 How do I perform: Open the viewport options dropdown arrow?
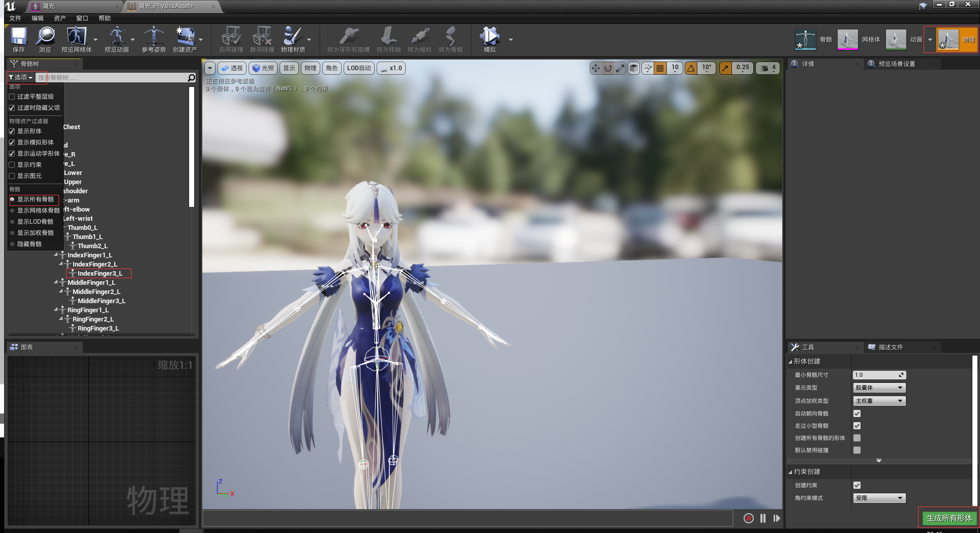point(210,68)
